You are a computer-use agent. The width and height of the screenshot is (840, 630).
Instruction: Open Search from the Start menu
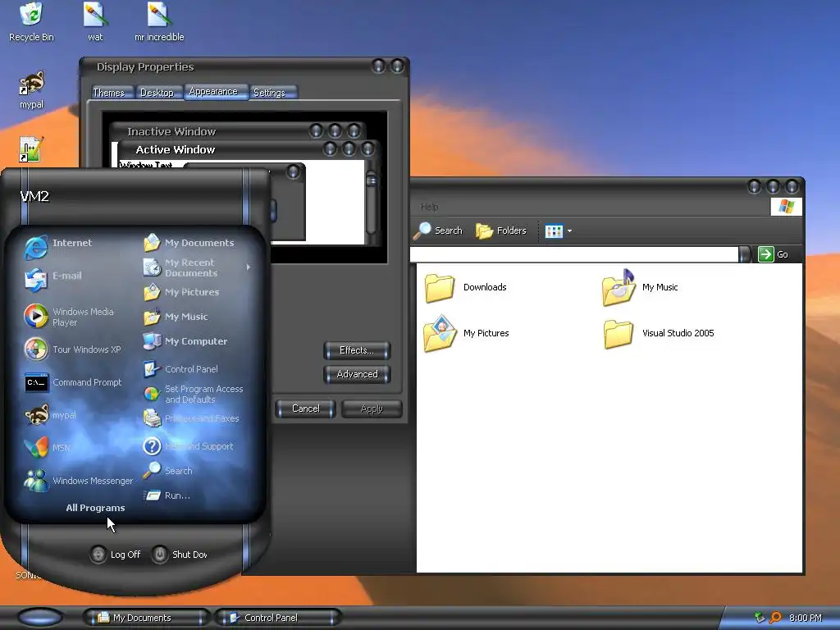point(167,470)
